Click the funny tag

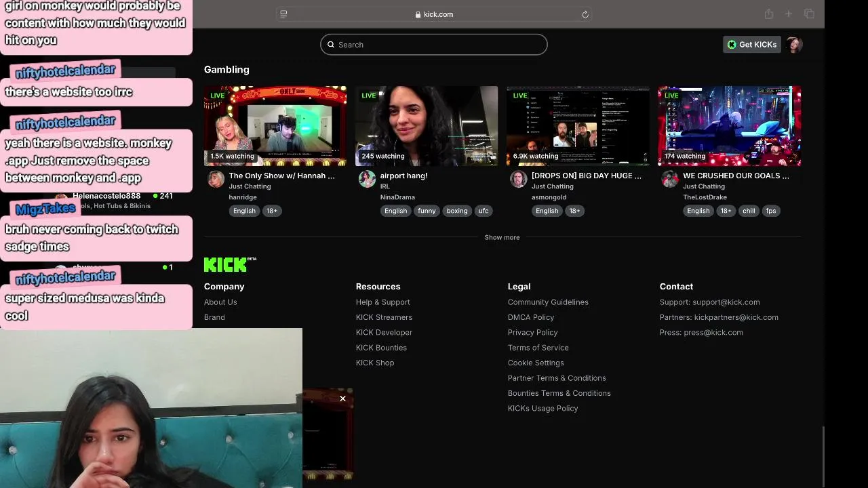pyautogui.click(x=427, y=211)
